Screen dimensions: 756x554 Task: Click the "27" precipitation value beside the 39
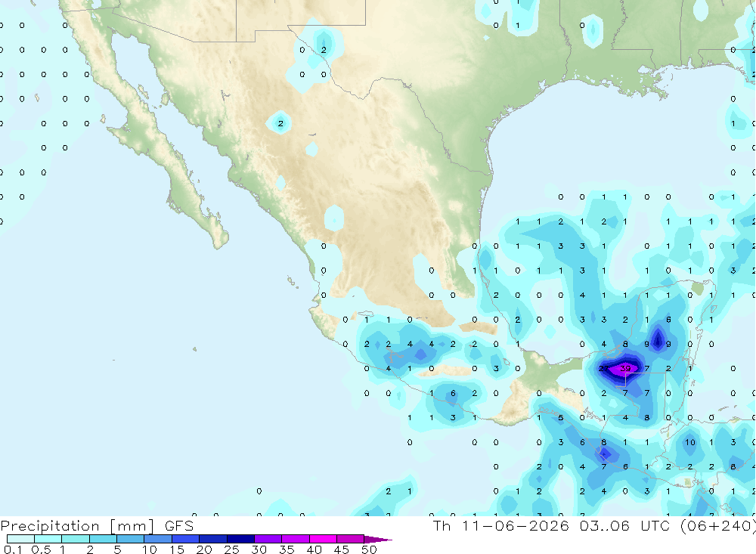pyautogui.click(x=603, y=368)
